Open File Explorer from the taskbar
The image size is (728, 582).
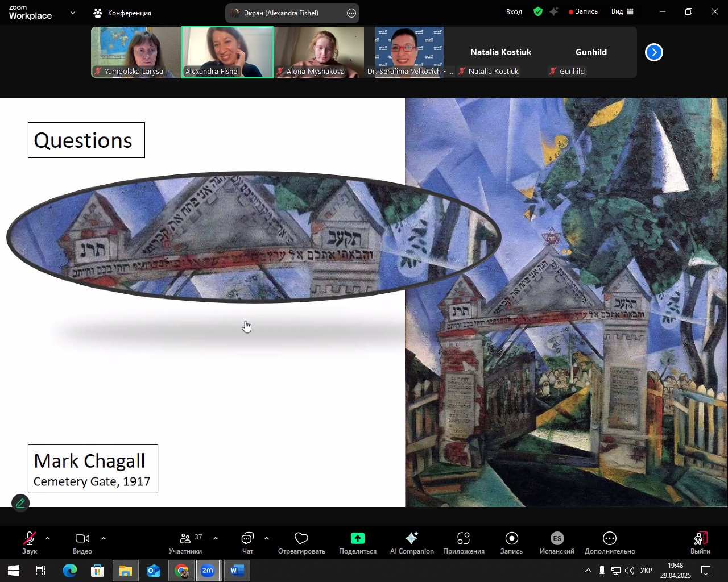[126, 571]
